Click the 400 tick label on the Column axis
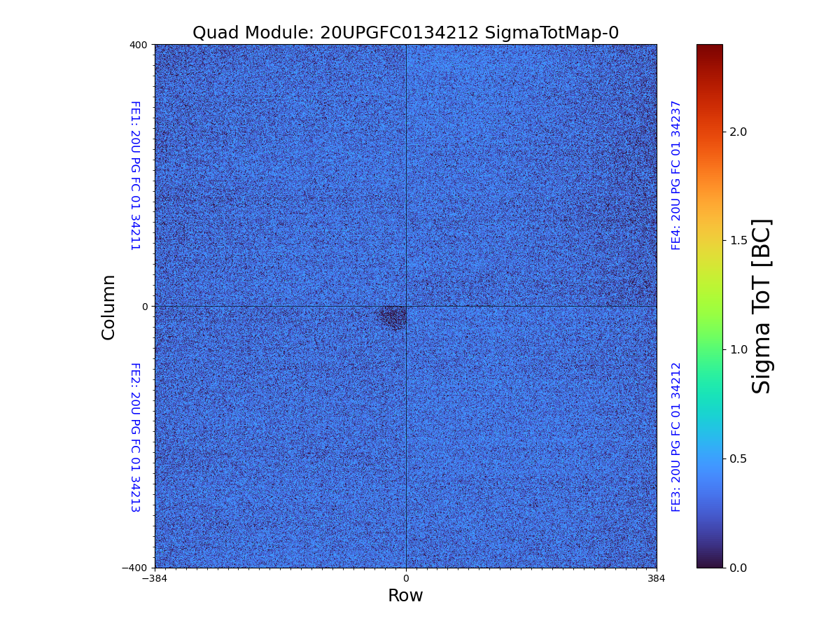Viewport: 840px width, 630px height. [x=139, y=45]
